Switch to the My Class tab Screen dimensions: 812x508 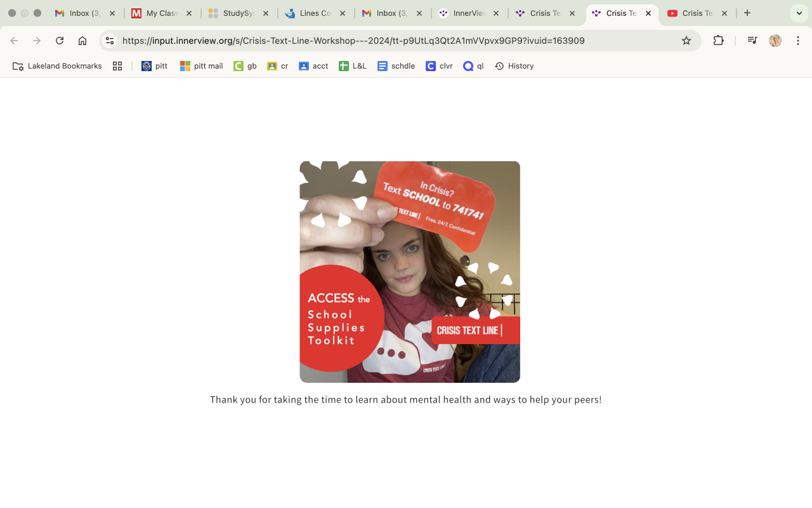[x=162, y=13]
